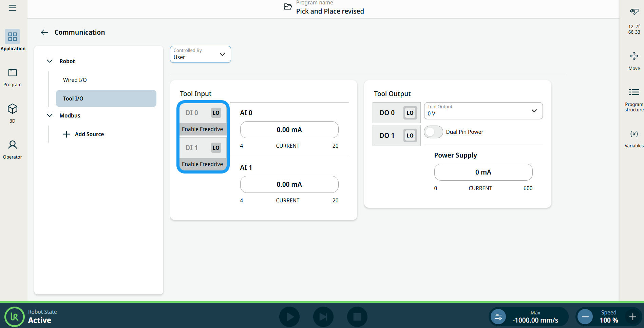Image resolution: width=644 pixels, height=328 pixels.
Task: Expand the Tool Output voltage dropdown
Action: tap(483, 111)
